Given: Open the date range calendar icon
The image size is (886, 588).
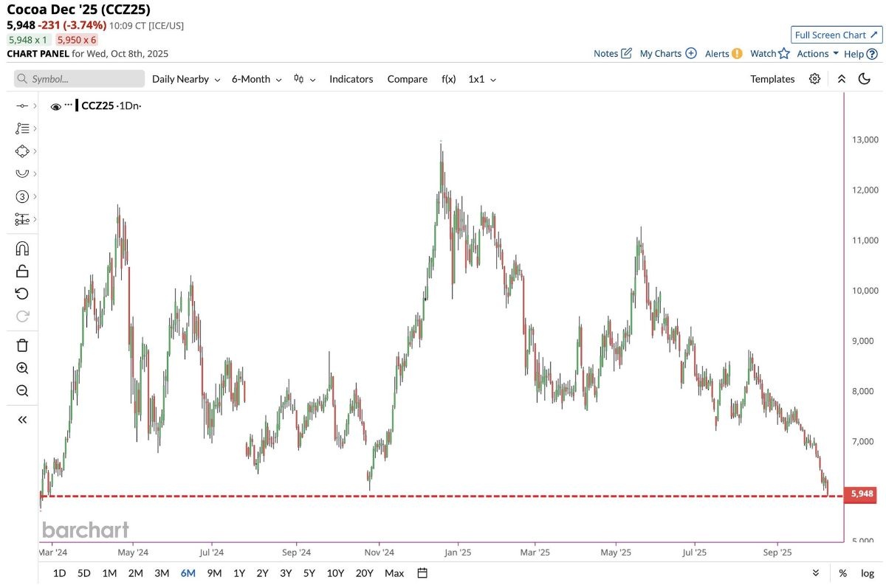Looking at the screenshot, I should 422,573.
